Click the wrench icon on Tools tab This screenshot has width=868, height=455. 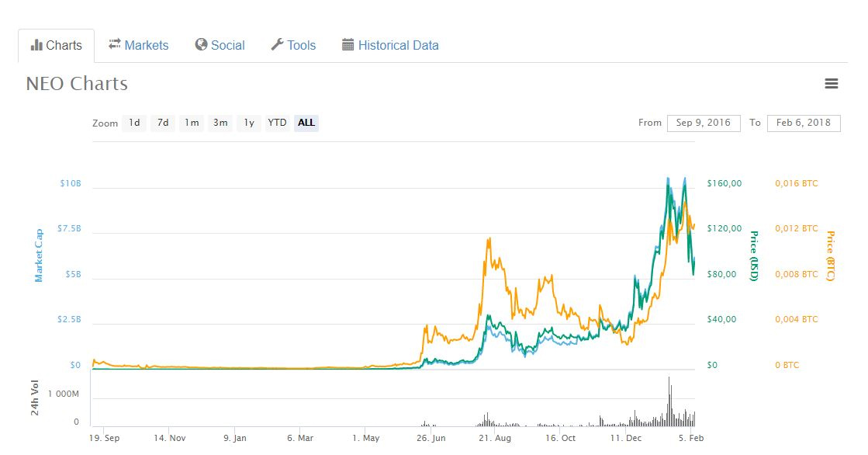tap(275, 45)
